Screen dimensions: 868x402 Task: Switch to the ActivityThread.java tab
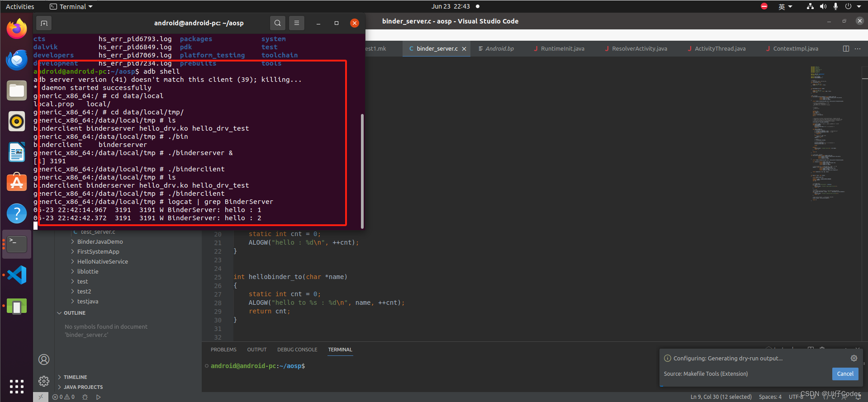pos(720,48)
